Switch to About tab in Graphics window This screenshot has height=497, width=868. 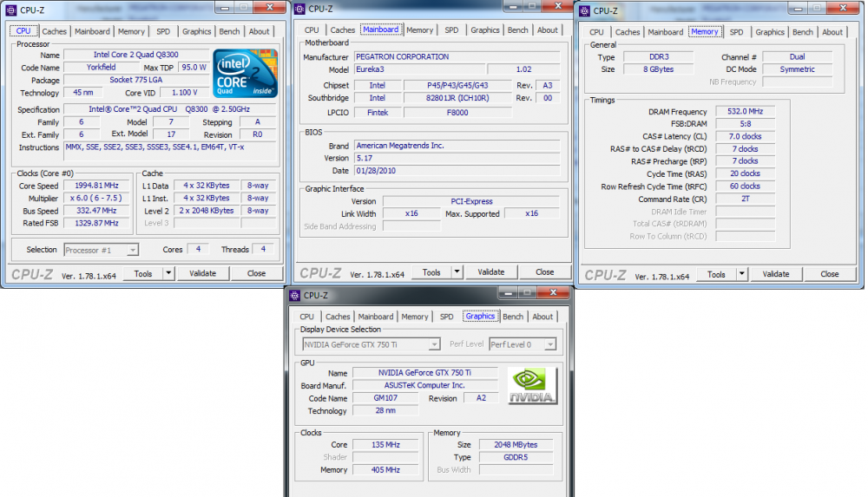coord(542,317)
